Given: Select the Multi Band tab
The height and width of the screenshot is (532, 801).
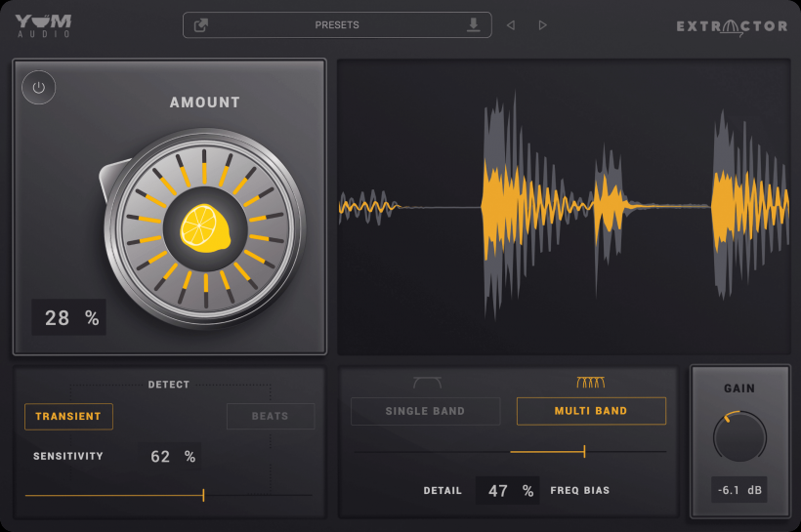Looking at the screenshot, I should (591, 411).
